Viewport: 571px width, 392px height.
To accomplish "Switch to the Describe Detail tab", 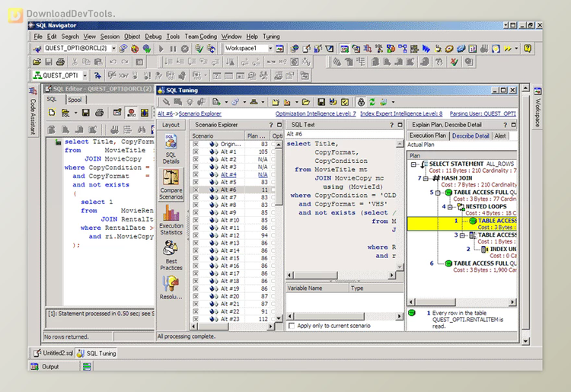I will (x=471, y=135).
